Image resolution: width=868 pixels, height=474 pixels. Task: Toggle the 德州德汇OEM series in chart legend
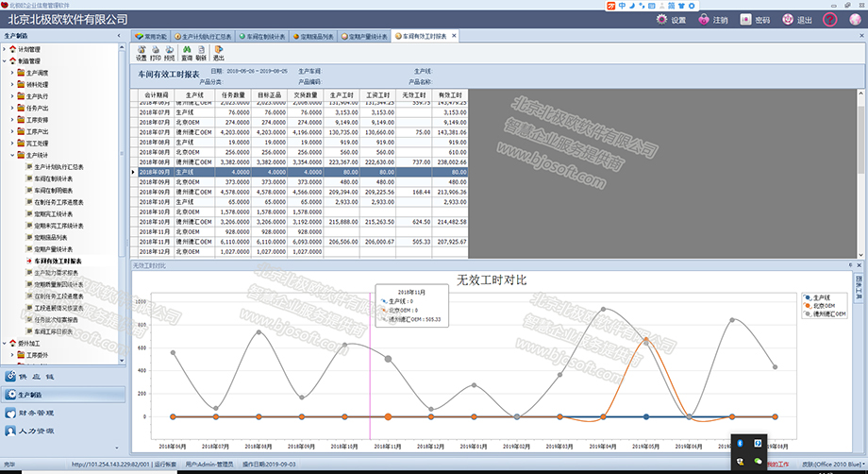pos(823,314)
